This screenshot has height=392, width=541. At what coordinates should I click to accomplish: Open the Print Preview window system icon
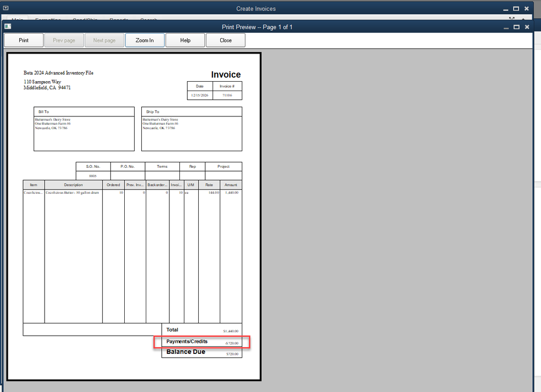(8, 27)
